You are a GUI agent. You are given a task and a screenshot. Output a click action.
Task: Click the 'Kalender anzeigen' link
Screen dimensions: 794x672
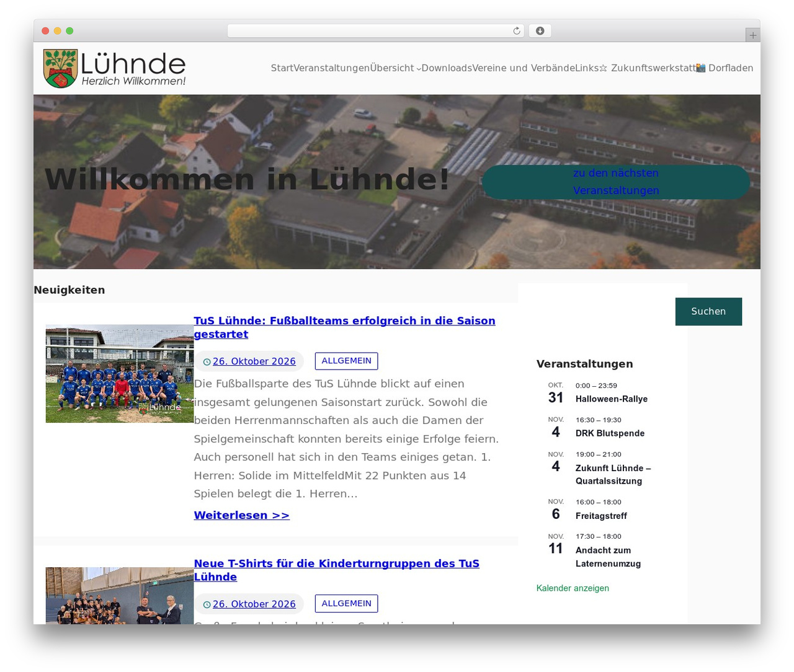(573, 588)
